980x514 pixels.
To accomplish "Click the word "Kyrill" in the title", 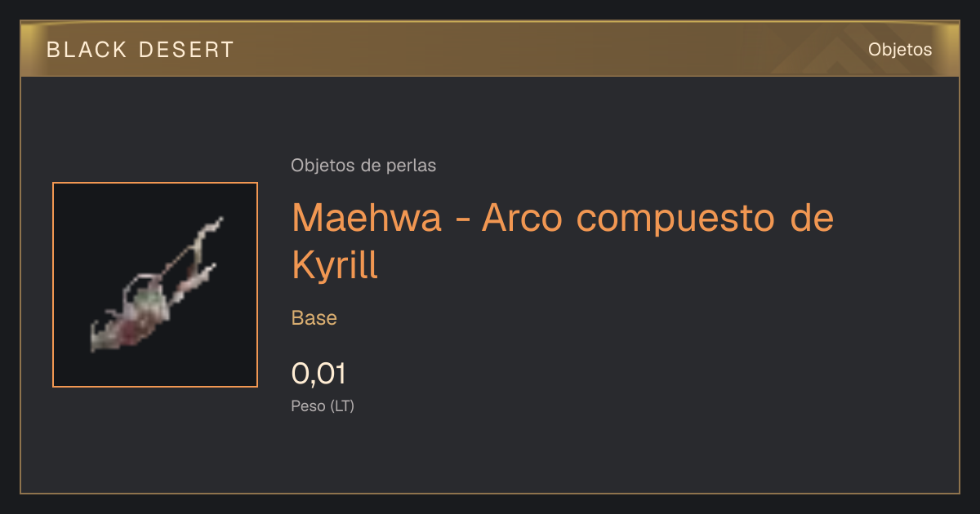I will [x=336, y=265].
